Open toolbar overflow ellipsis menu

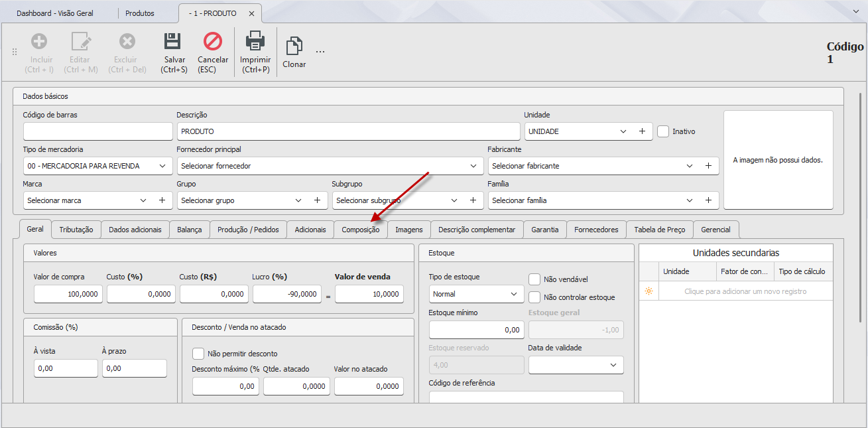(x=320, y=52)
